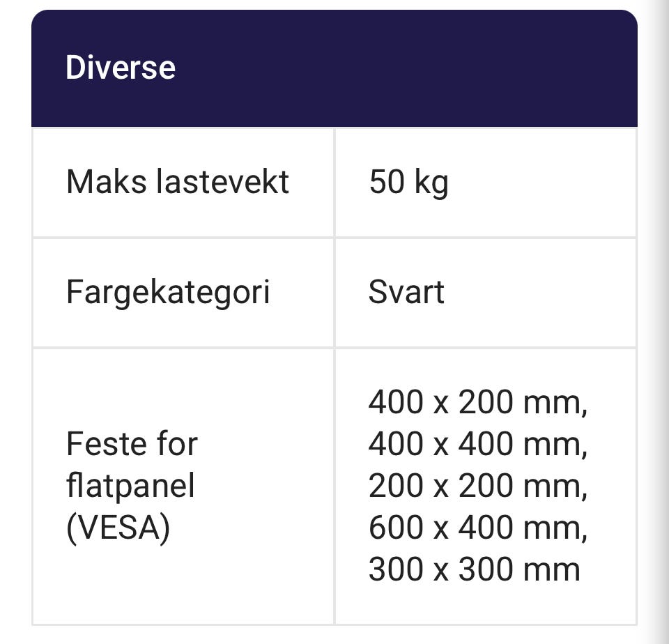669x644 pixels.
Task: Click the words Feste for
Action: [132, 444]
